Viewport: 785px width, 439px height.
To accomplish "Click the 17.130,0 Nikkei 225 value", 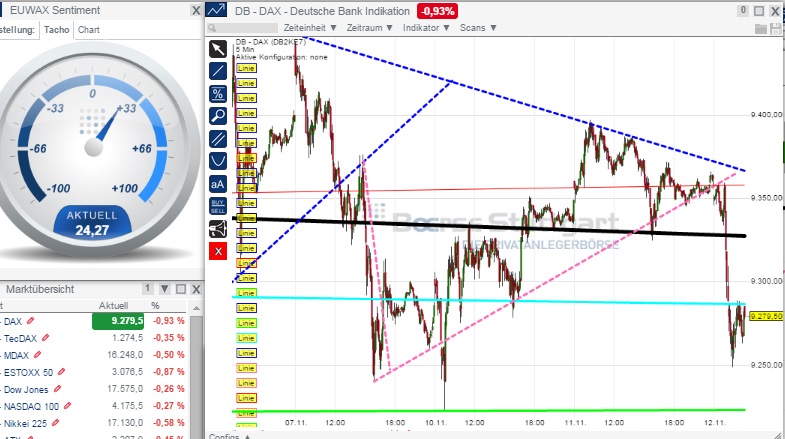I will pyautogui.click(x=125, y=423).
